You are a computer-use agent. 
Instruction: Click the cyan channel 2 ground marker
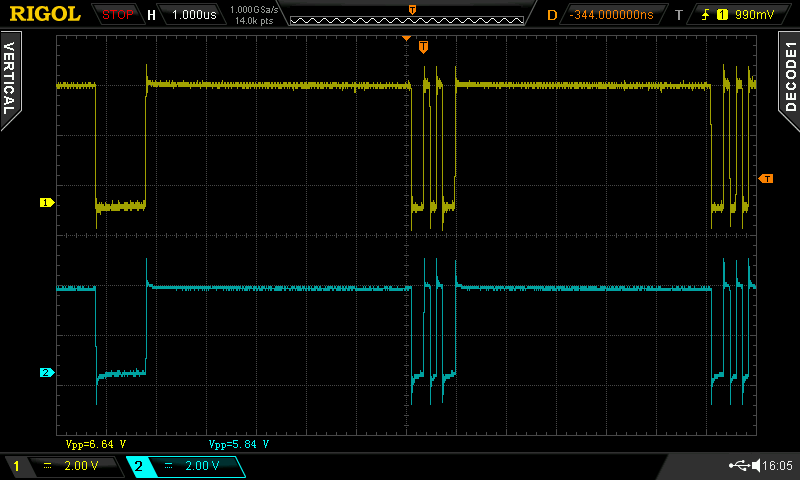47,372
